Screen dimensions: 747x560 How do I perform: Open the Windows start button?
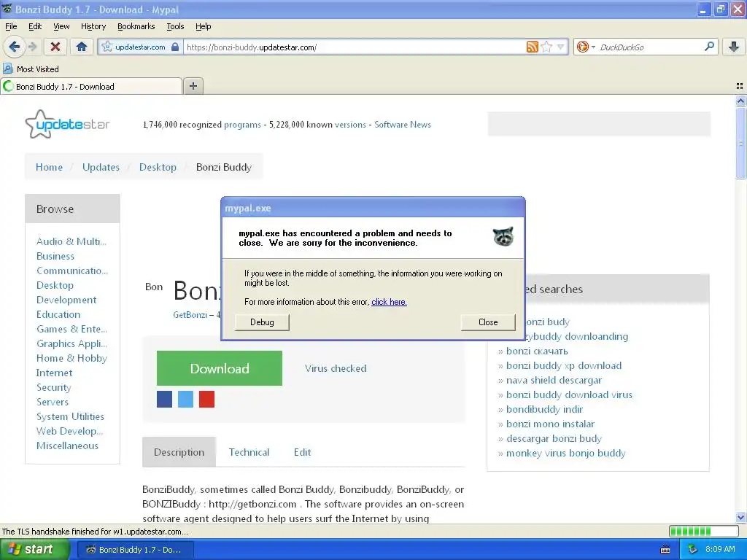(x=34, y=550)
